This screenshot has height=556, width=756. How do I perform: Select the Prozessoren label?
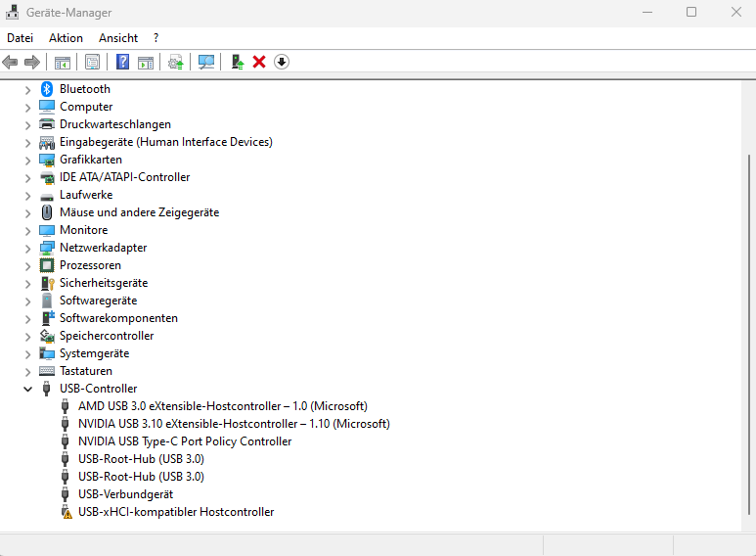point(90,265)
